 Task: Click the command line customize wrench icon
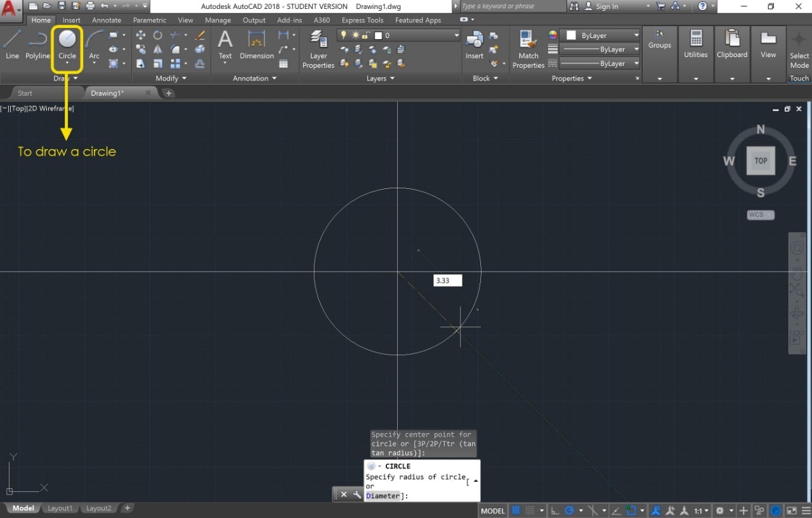coord(357,495)
